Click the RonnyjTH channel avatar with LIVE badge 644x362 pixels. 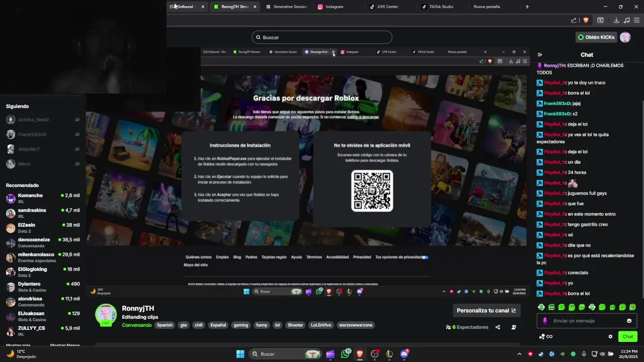106,315
